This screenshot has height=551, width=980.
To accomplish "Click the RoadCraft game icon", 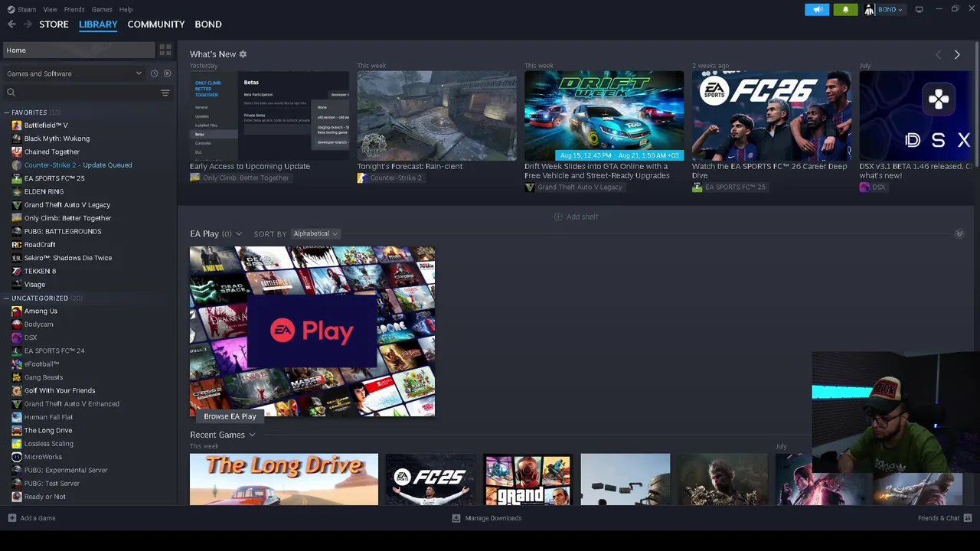I will point(17,245).
